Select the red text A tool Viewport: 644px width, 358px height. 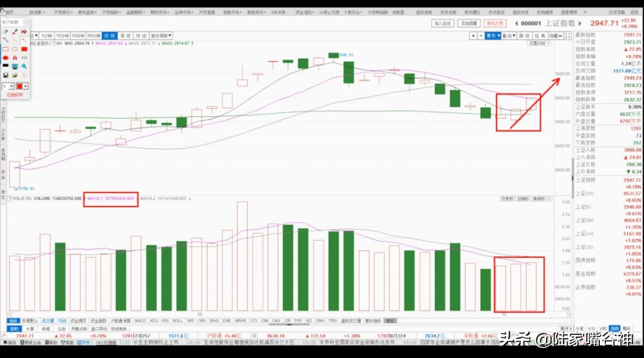point(15,58)
